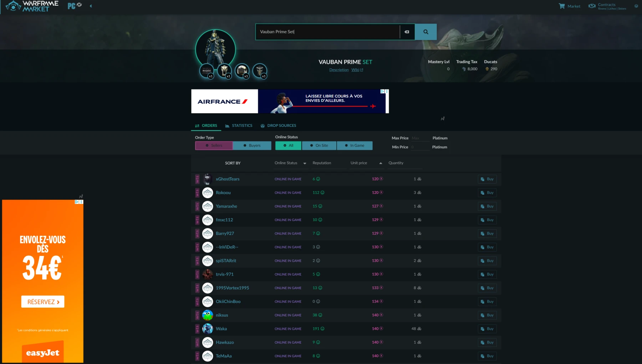The height and width of the screenshot is (364, 642).
Task: Click the layers icon in the top-right corner
Action: 636,6
